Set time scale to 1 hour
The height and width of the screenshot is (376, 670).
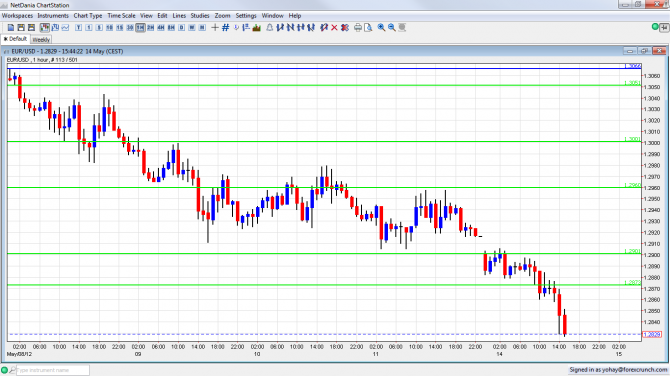140,27
